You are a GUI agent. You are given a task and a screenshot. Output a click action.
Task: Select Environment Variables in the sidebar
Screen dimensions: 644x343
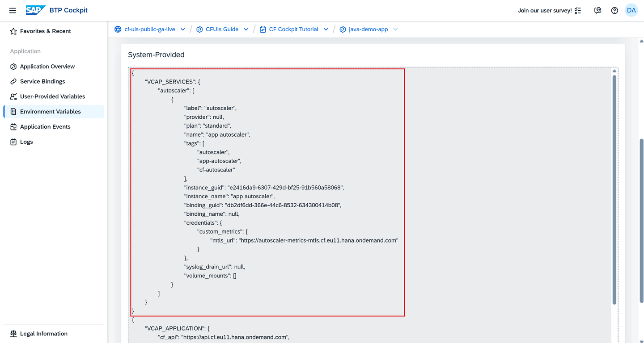click(54, 112)
